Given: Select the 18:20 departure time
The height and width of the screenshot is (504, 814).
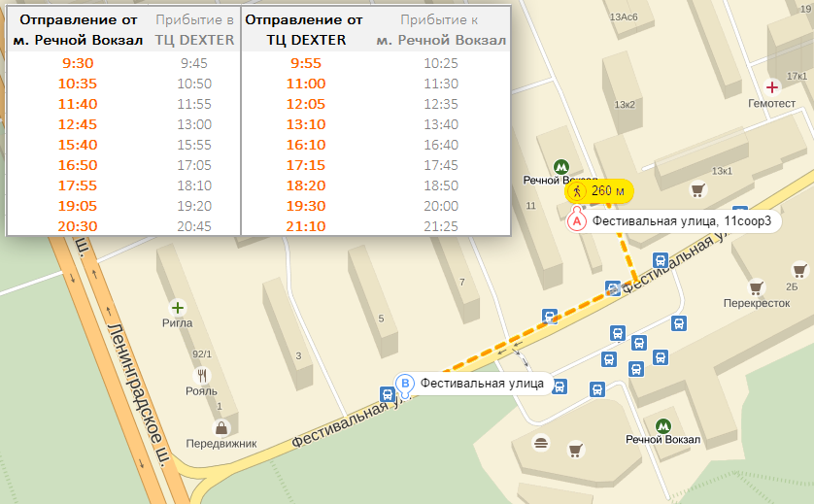Looking at the screenshot, I should click(x=306, y=185).
